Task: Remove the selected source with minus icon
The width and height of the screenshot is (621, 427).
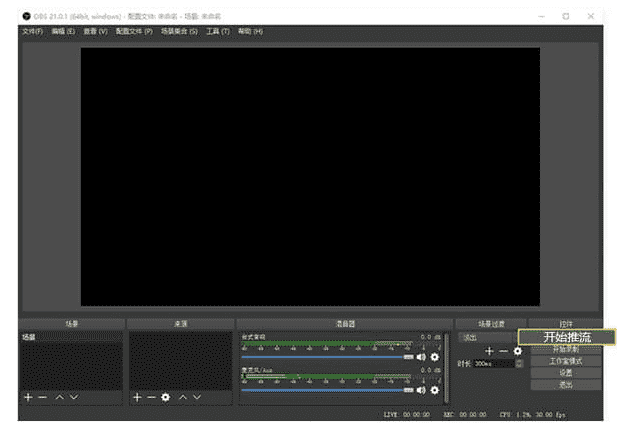Action: tap(151, 397)
